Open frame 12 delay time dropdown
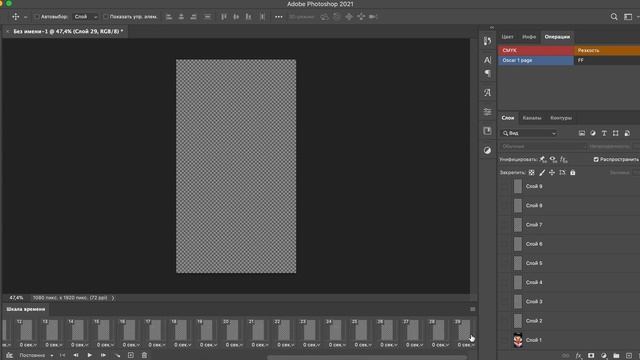 tap(28, 345)
